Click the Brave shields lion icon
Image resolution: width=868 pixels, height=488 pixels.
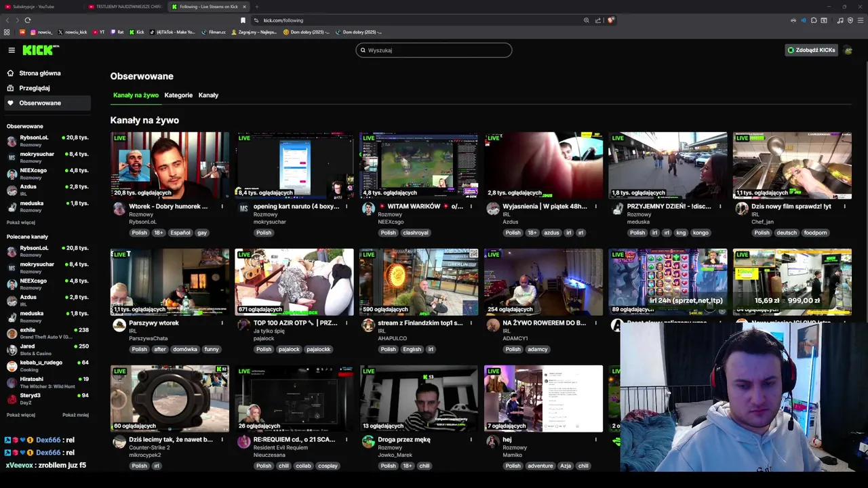610,20
